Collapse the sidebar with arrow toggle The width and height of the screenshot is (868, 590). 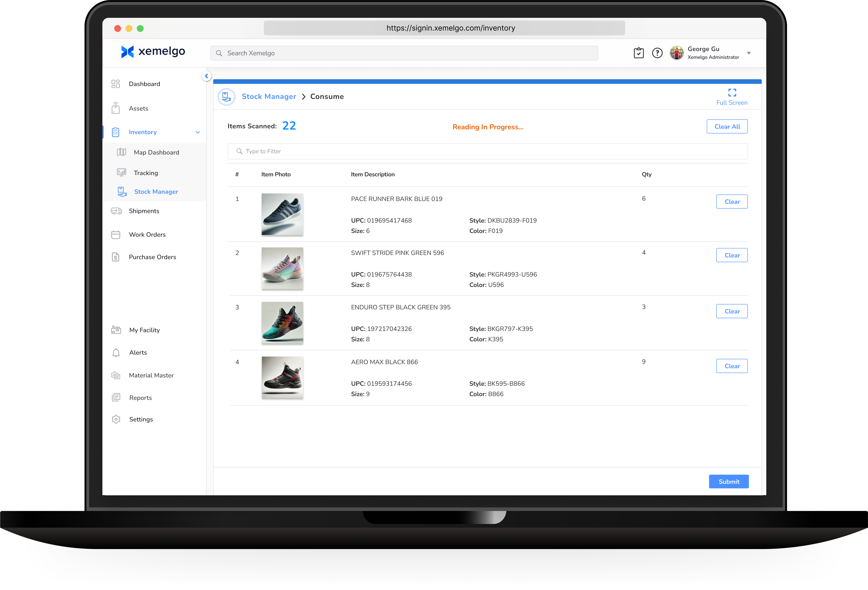click(x=206, y=76)
